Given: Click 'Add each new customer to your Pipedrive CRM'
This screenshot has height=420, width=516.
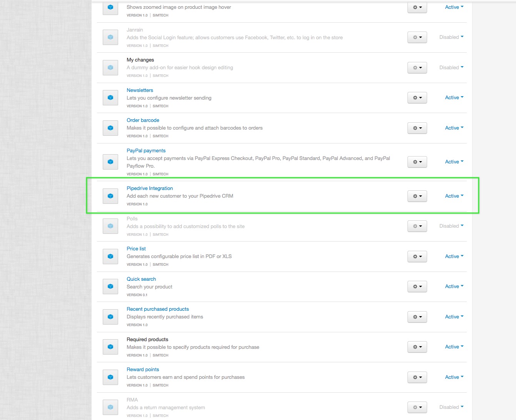Looking at the screenshot, I should pos(180,196).
